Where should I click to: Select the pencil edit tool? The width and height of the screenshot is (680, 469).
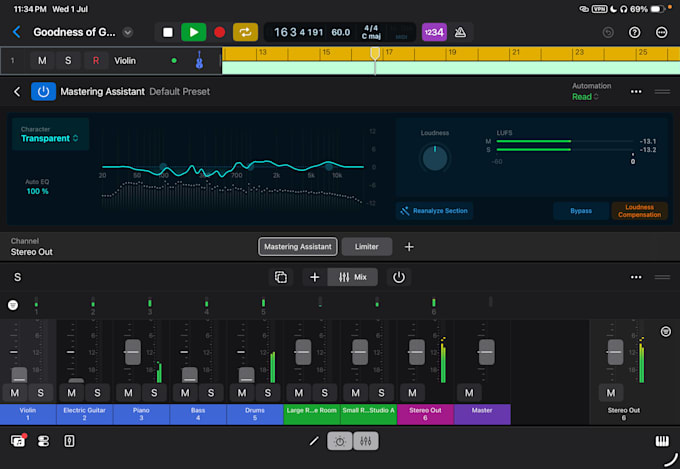314,441
